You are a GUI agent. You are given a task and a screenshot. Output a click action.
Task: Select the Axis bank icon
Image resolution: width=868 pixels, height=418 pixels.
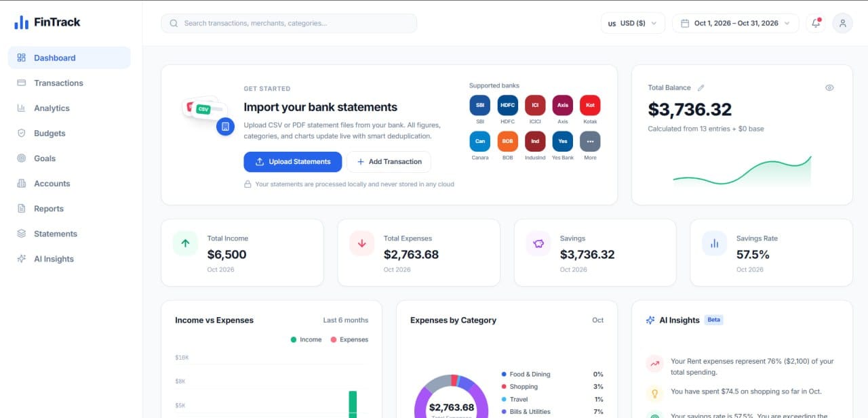point(563,105)
